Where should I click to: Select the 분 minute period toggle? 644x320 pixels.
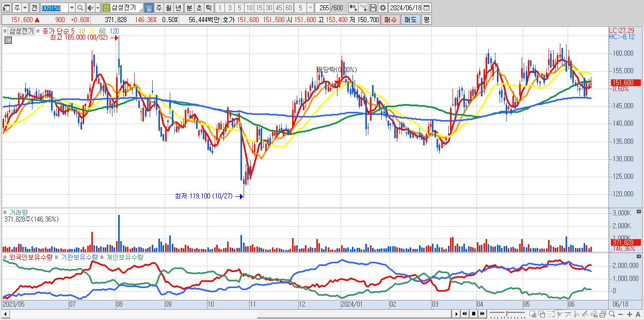[189, 8]
